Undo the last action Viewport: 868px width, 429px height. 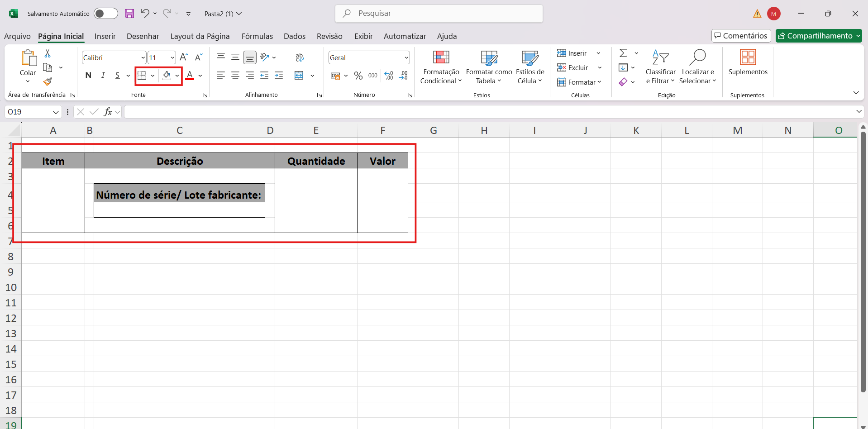click(x=145, y=14)
